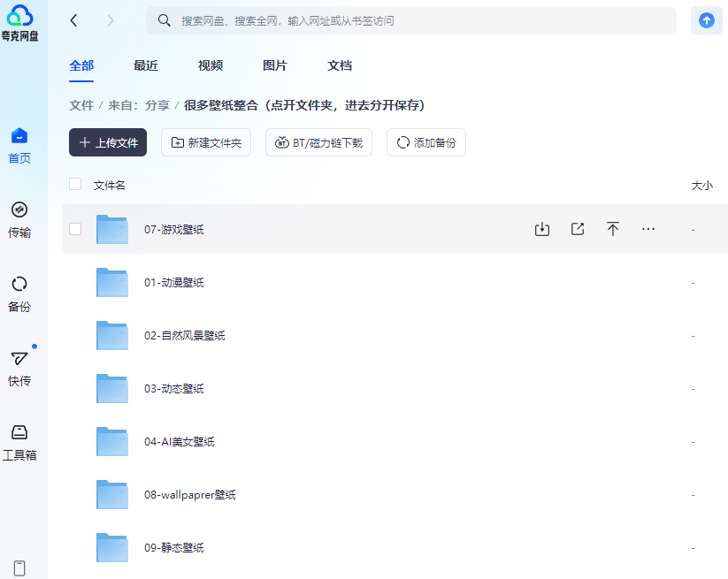Click the BT/磁力链下载 button
The height and width of the screenshot is (579, 728).
click(319, 142)
